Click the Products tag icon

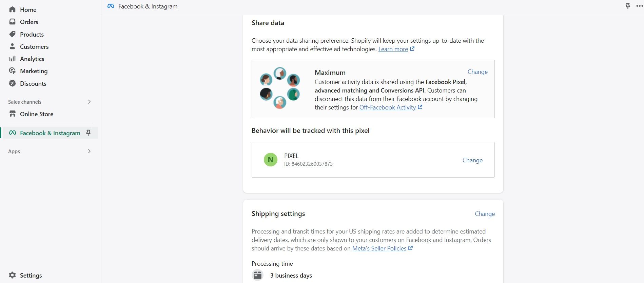coord(13,34)
